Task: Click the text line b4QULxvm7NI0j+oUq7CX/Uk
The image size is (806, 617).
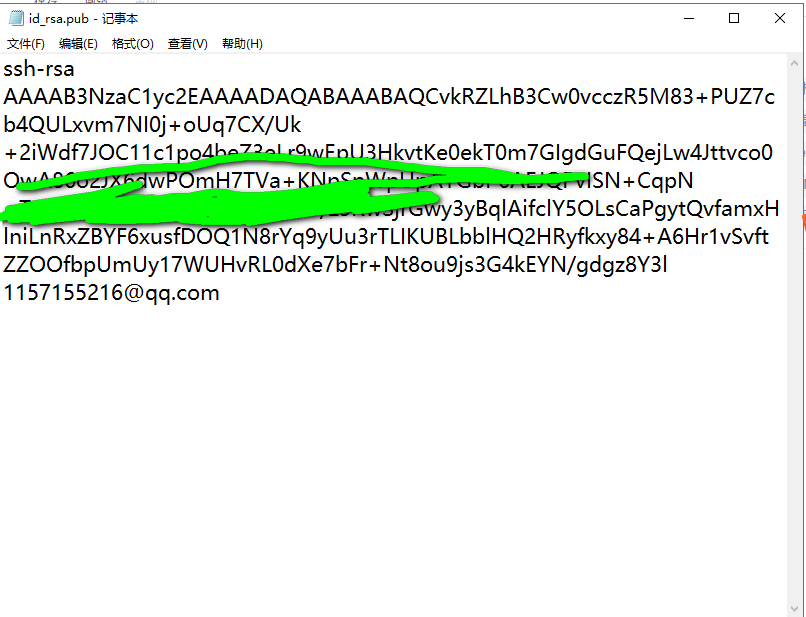Action: 152,125
